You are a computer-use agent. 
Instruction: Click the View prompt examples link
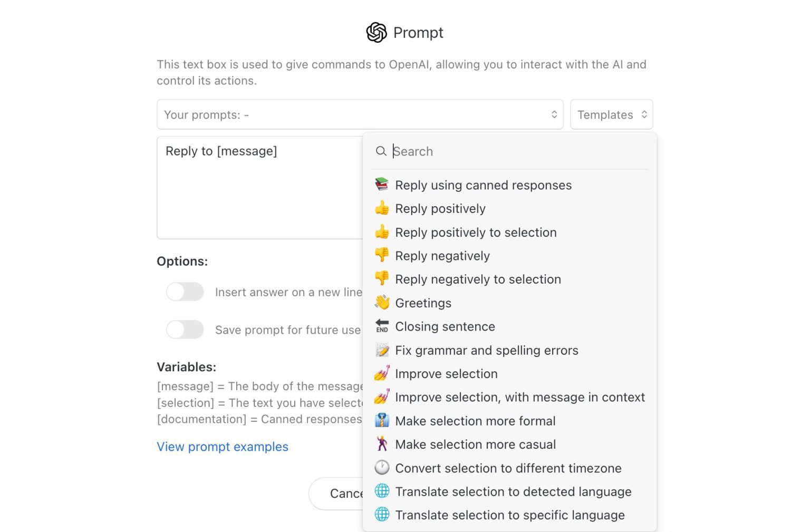coord(222,447)
